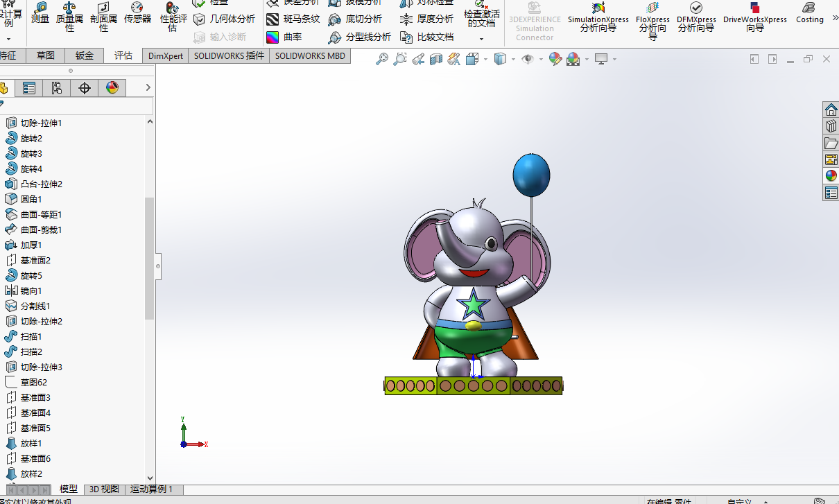The width and height of the screenshot is (839, 504).
Task: Select the DimXpertManager tab
Action: tap(84, 87)
